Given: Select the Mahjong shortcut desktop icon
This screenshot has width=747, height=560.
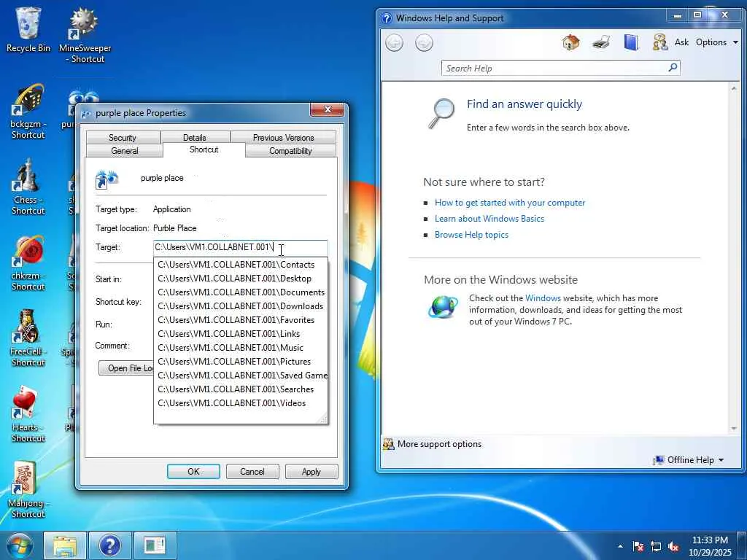Looking at the screenshot, I should click(28, 491).
